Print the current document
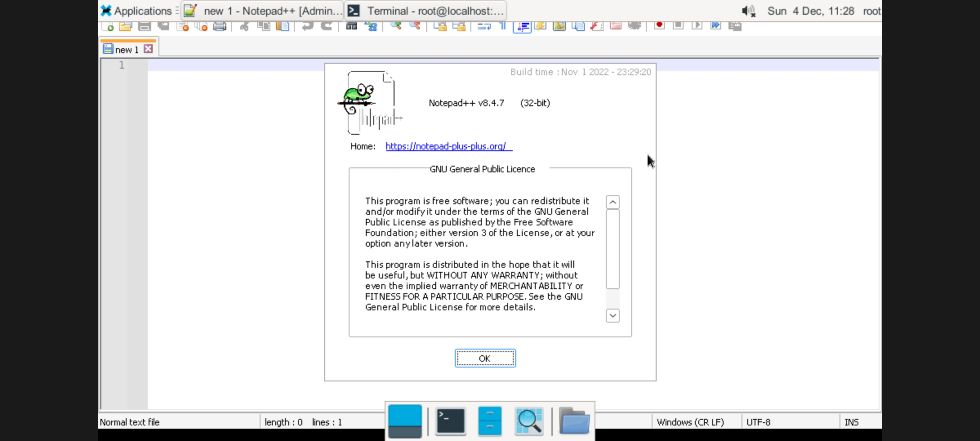The height and width of the screenshot is (441, 980). (x=220, y=26)
